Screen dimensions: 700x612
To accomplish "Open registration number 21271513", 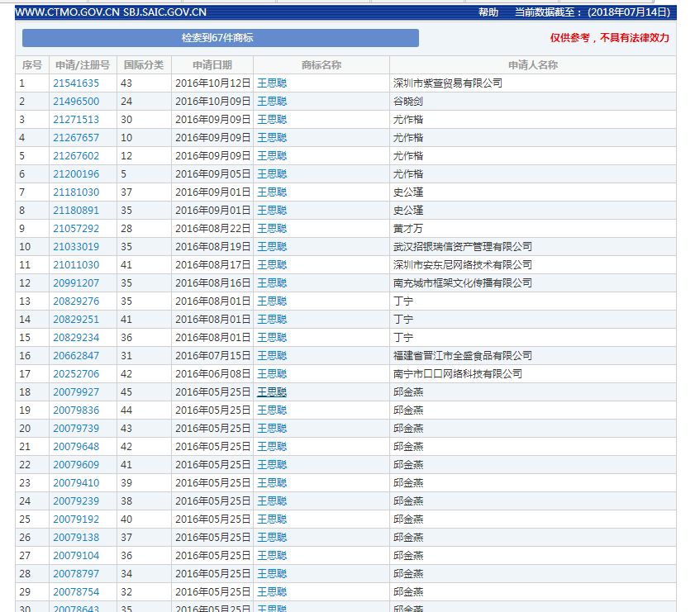I will 76,120.
